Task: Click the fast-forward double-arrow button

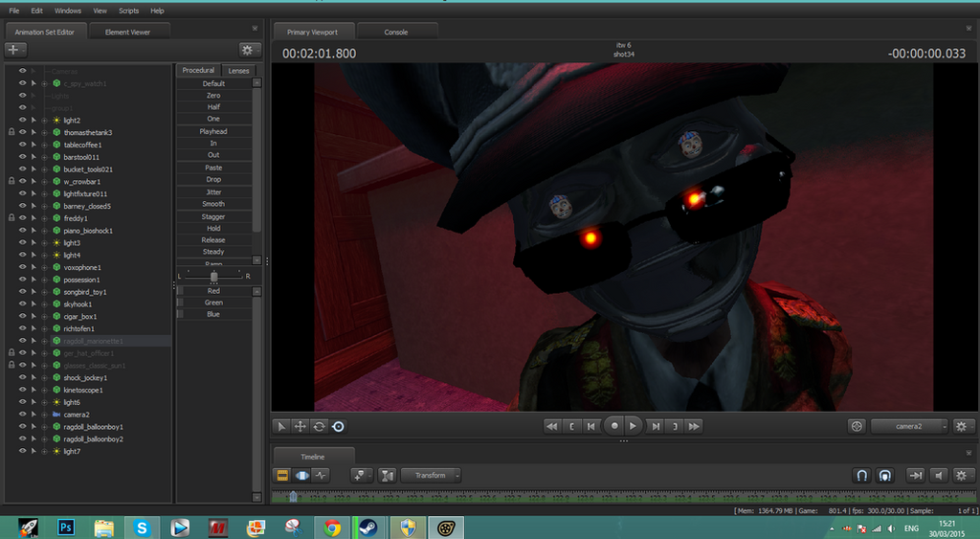Action: (694, 426)
